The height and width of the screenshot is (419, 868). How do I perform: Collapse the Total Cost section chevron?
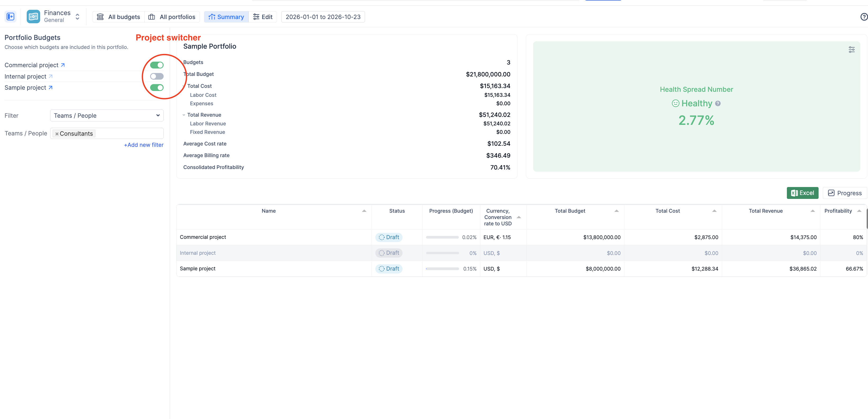(184, 86)
